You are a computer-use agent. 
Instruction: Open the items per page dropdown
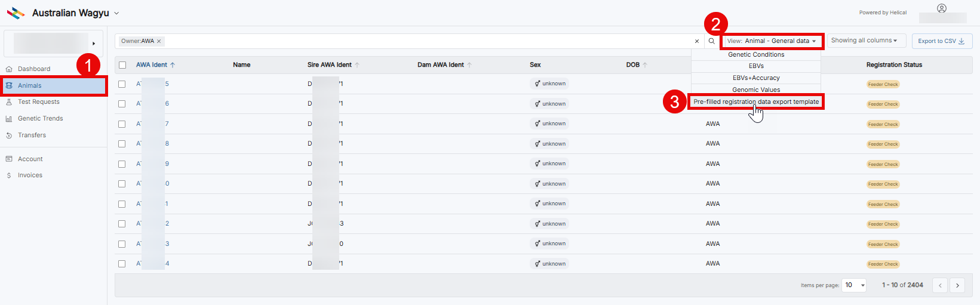(x=854, y=285)
